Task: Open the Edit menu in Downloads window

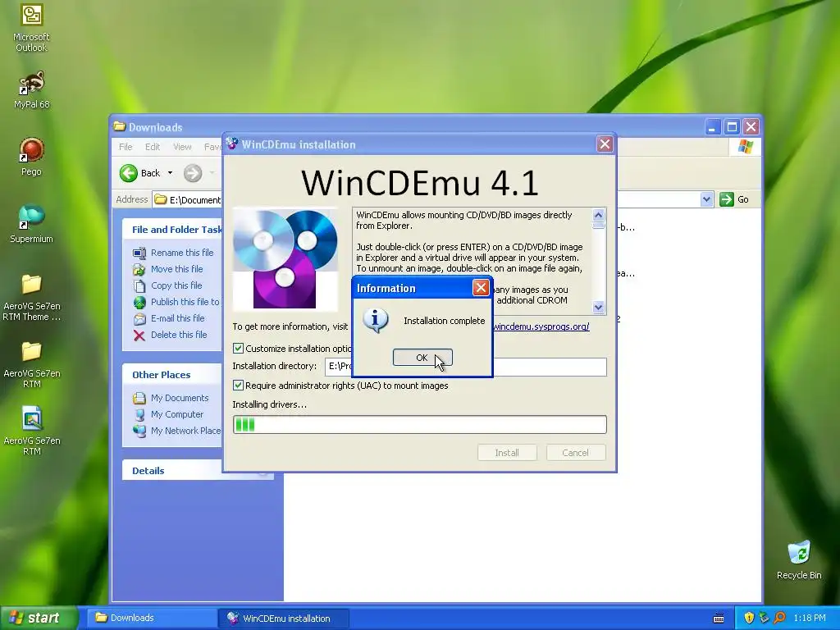Action: click(152, 147)
